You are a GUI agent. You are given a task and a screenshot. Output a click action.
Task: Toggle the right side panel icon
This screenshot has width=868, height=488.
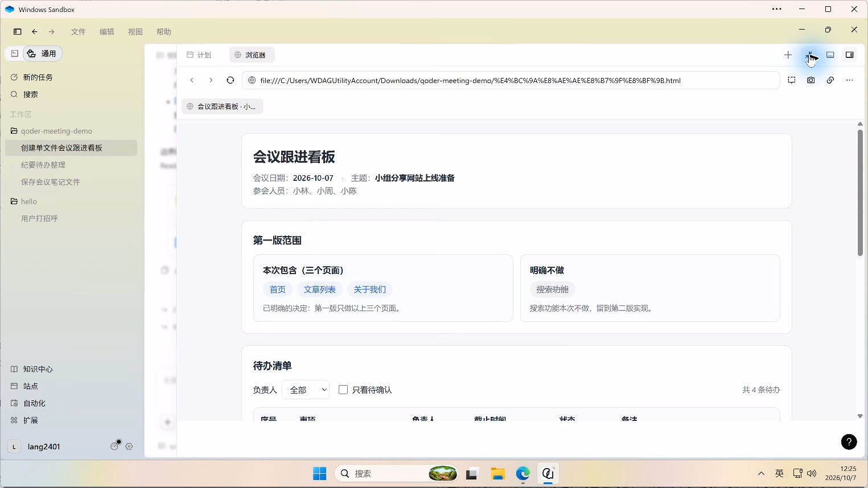click(849, 55)
